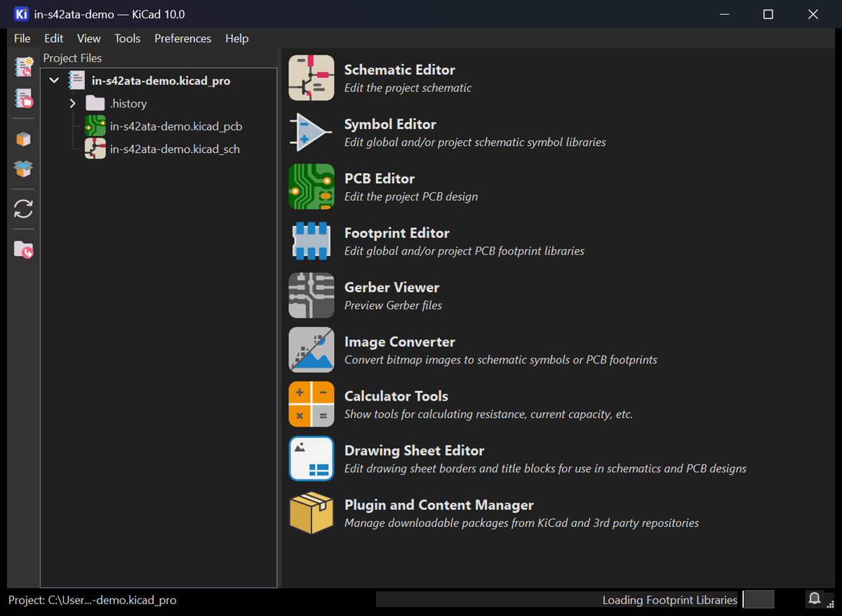Click 'Edit the project PCB design' description
Screen dimensions: 842x616
pos(411,196)
